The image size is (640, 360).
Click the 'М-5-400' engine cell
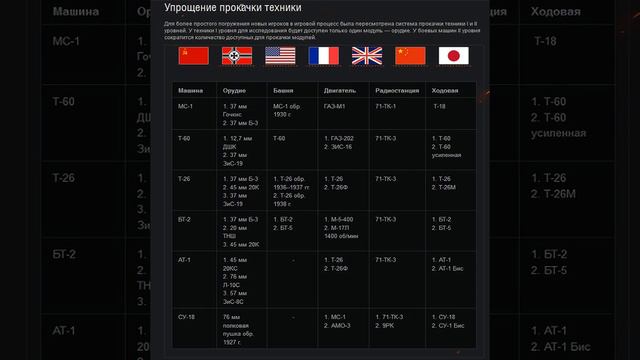pos(338,219)
